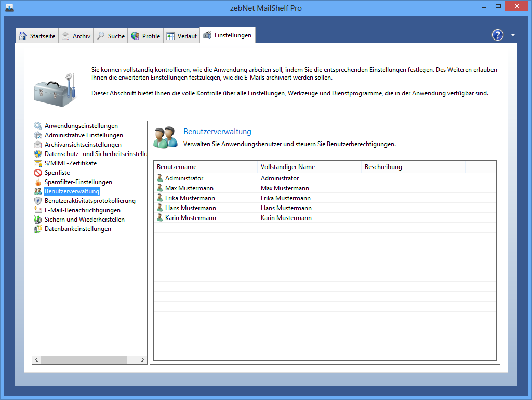Click the sidebar scrollbar right arrow

pyautogui.click(x=143, y=359)
